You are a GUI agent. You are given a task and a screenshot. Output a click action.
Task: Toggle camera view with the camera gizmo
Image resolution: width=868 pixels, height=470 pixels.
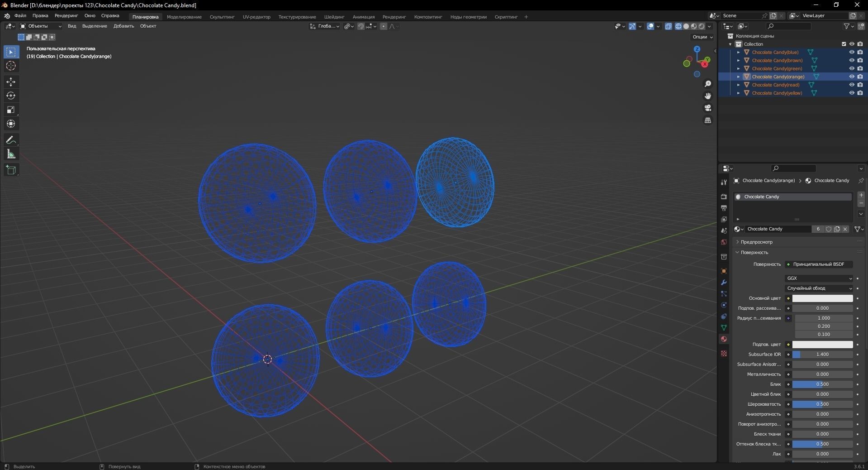click(708, 108)
